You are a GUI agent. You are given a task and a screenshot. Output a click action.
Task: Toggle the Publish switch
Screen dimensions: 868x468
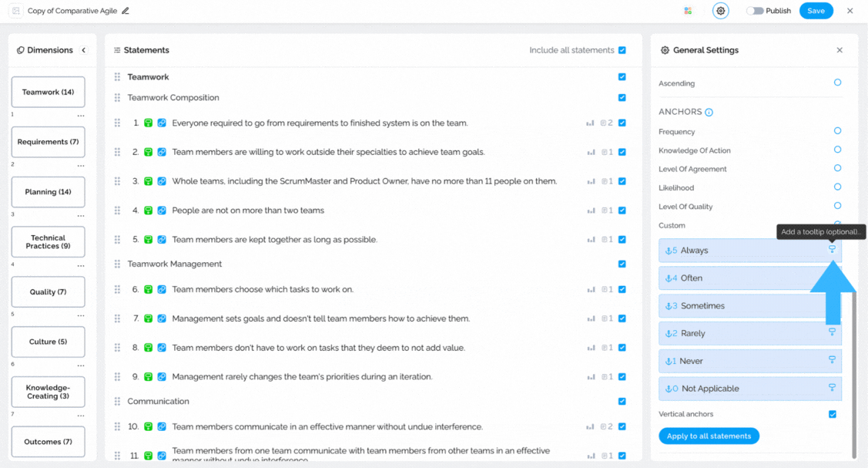[x=755, y=11]
